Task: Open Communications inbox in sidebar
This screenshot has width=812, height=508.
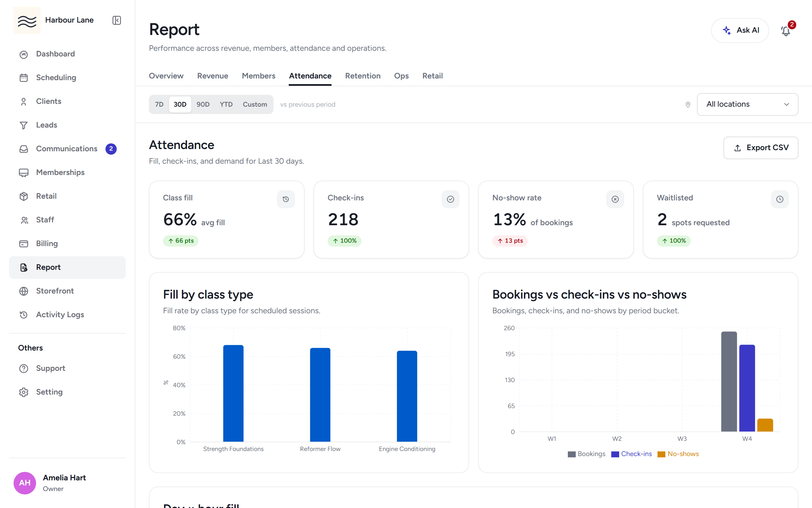Action: coord(67,149)
